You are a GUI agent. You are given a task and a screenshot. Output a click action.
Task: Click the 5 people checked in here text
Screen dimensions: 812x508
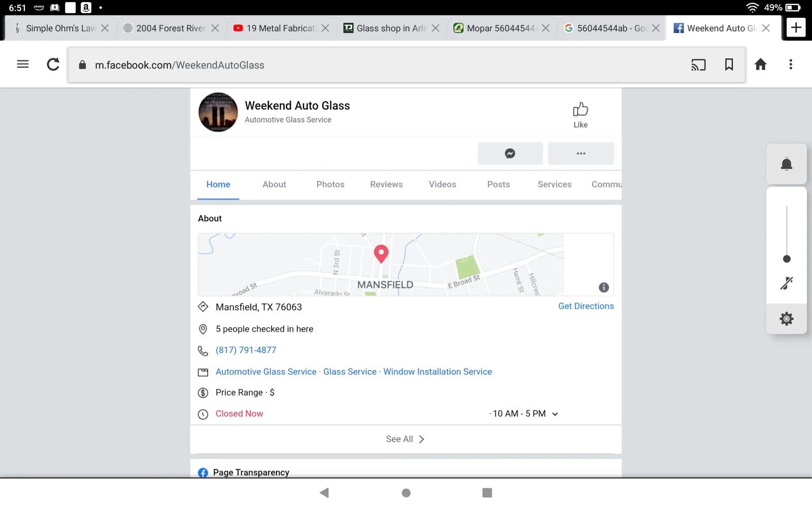coord(264,329)
